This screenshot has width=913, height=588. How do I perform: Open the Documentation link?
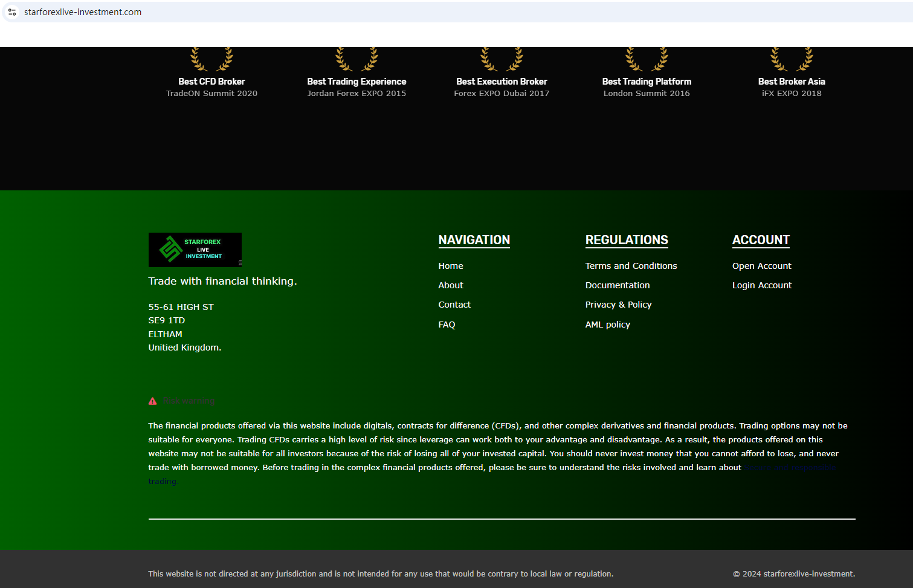618,285
